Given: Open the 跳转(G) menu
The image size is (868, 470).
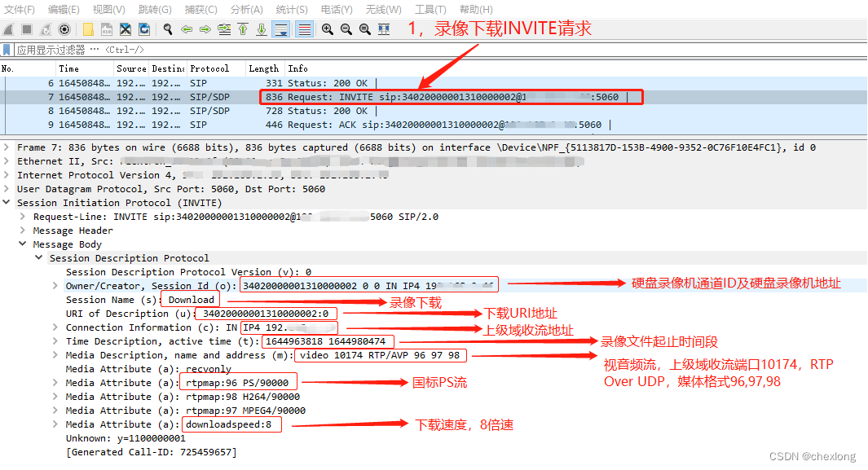Looking at the screenshot, I should tap(155, 10).
